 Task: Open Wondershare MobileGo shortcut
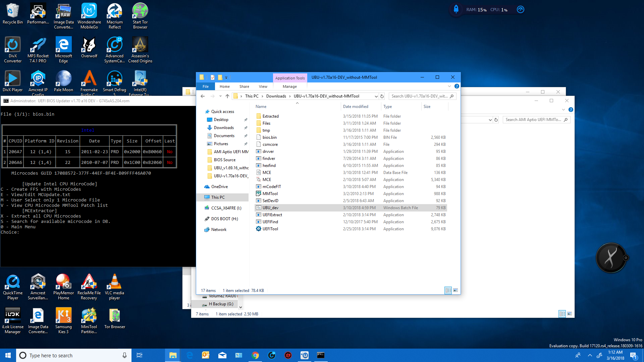pos(89,16)
